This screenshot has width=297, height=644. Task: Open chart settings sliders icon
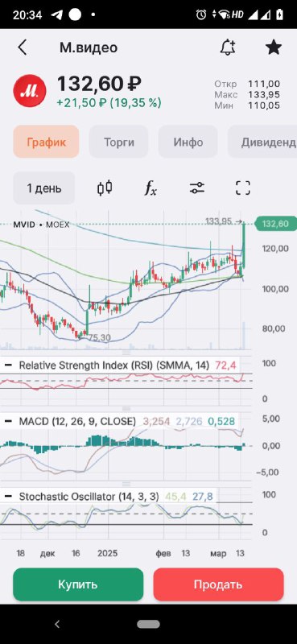point(197,188)
